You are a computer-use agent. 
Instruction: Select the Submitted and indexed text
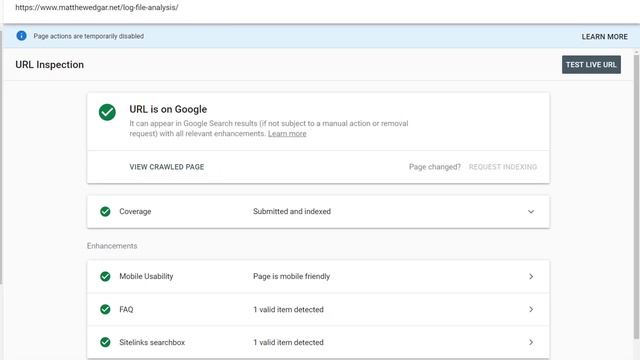point(292,211)
